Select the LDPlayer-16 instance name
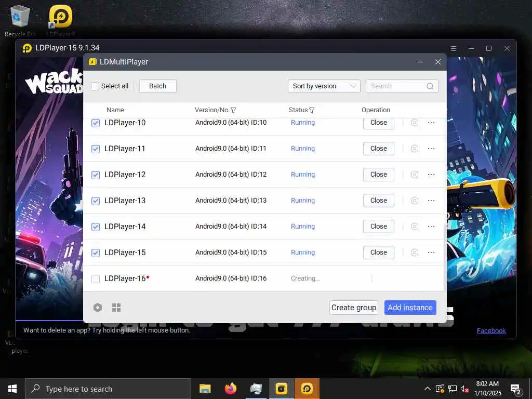This screenshot has width=532, height=399. pyautogui.click(x=125, y=278)
